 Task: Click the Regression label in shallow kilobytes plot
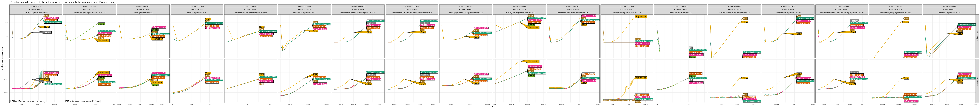[641, 17]
